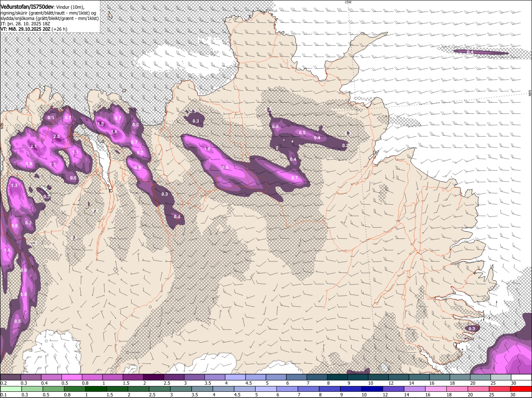This screenshot has height=398, width=532.
Task: Pick lower legend swatch between 14 and 16
Action: coord(415,389)
